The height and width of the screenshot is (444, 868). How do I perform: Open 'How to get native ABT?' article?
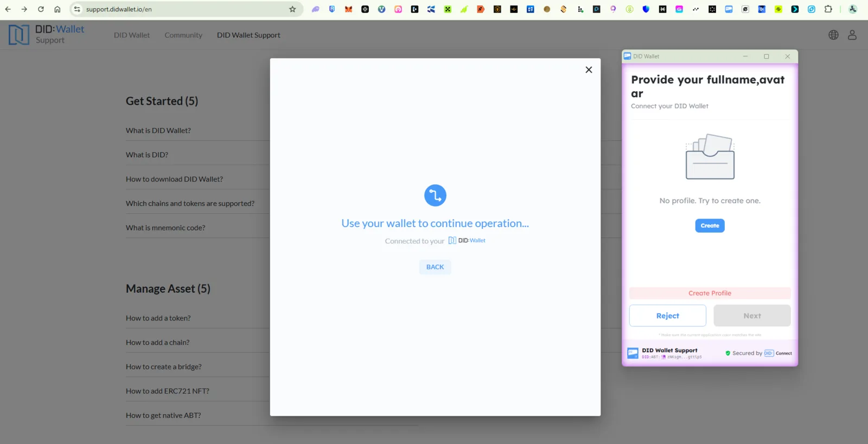(163, 416)
